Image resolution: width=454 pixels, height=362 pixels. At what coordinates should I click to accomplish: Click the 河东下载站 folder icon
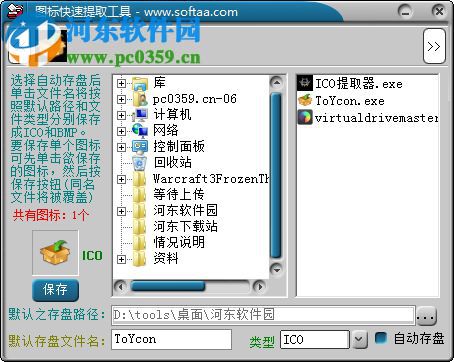pos(139,227)
